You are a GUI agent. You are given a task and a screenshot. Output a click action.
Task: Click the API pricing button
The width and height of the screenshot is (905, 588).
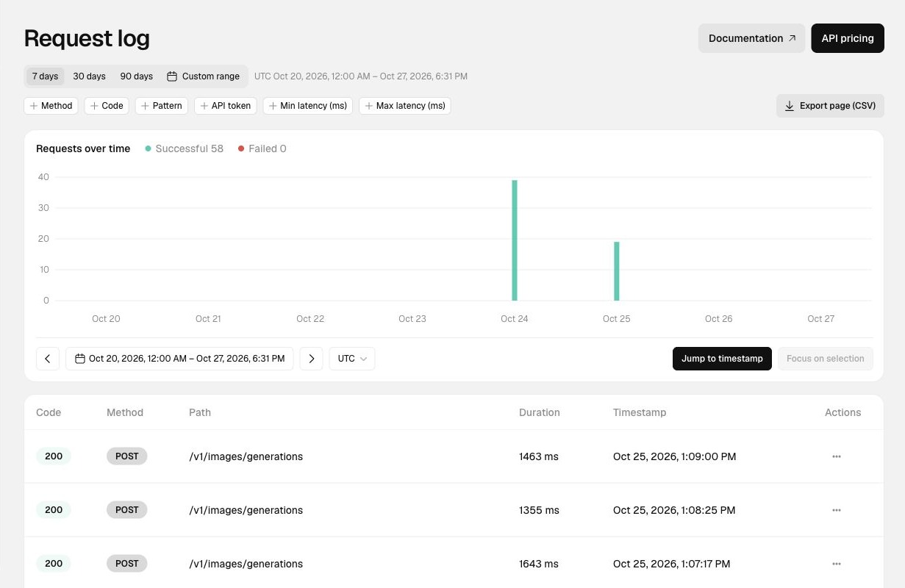tap(848, 38)
